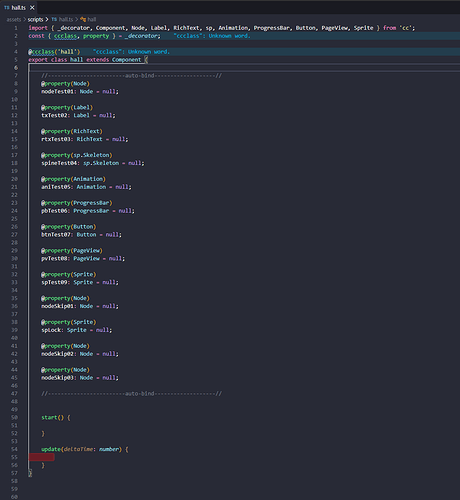Click the 'cc' module string in import

tap(406, 28)
